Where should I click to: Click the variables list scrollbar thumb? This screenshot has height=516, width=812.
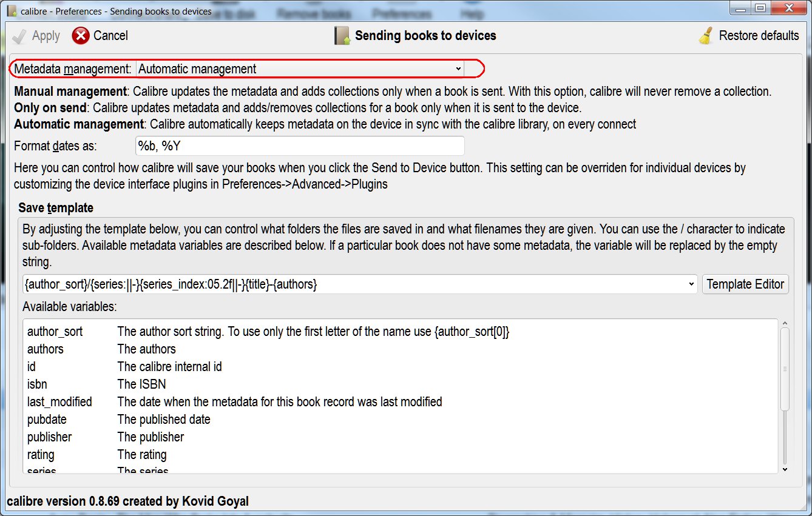click(x=785, y=369)
